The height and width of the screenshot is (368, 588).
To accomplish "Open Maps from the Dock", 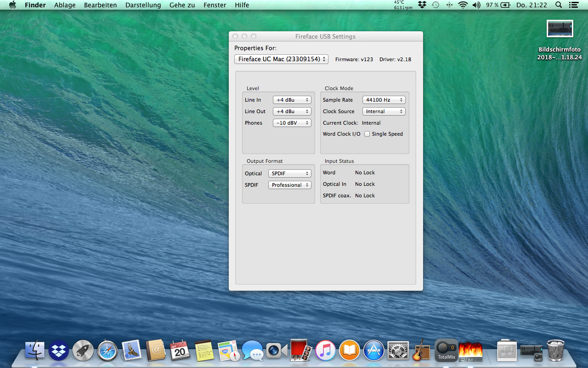I will (x=229, y=351).
